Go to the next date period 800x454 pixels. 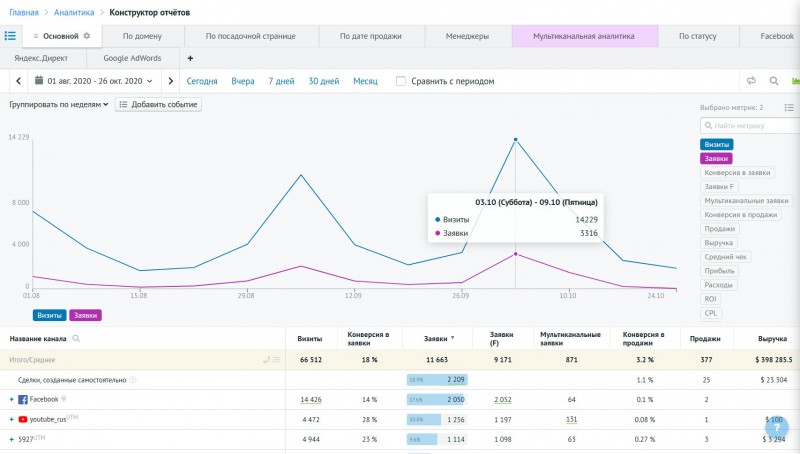(x=171, y=81)
